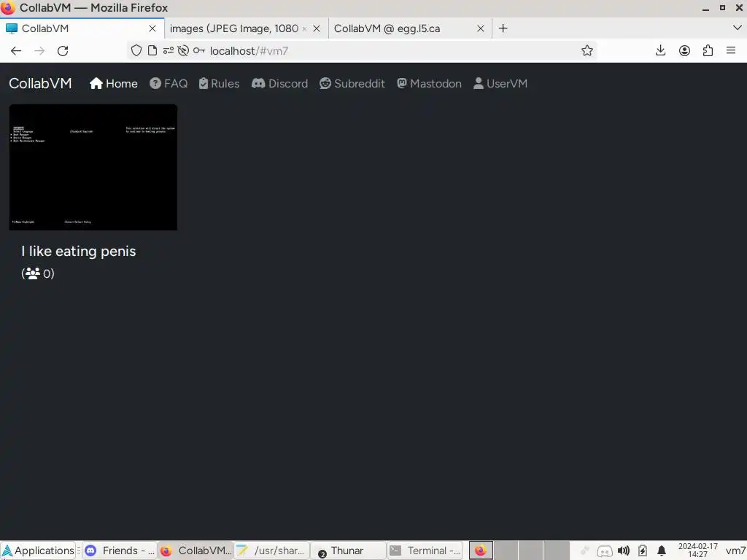Open the Discord tray icon
Viewport: 747px width, 560px height.
604,551
